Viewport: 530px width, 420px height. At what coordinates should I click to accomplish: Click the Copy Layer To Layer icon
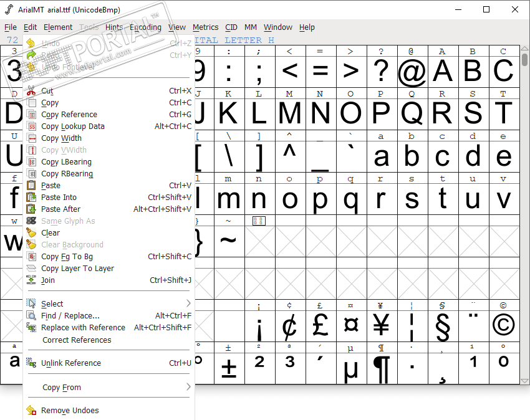tap(31, 269)
